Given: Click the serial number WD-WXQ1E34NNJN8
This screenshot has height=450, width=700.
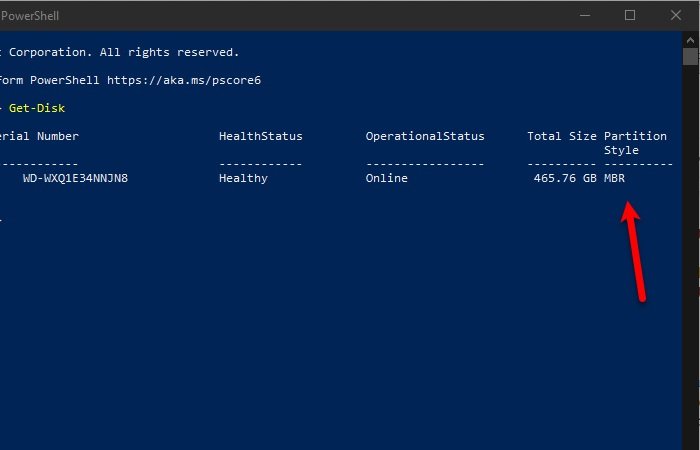Looking at the screenshot, I should point(75,178).
